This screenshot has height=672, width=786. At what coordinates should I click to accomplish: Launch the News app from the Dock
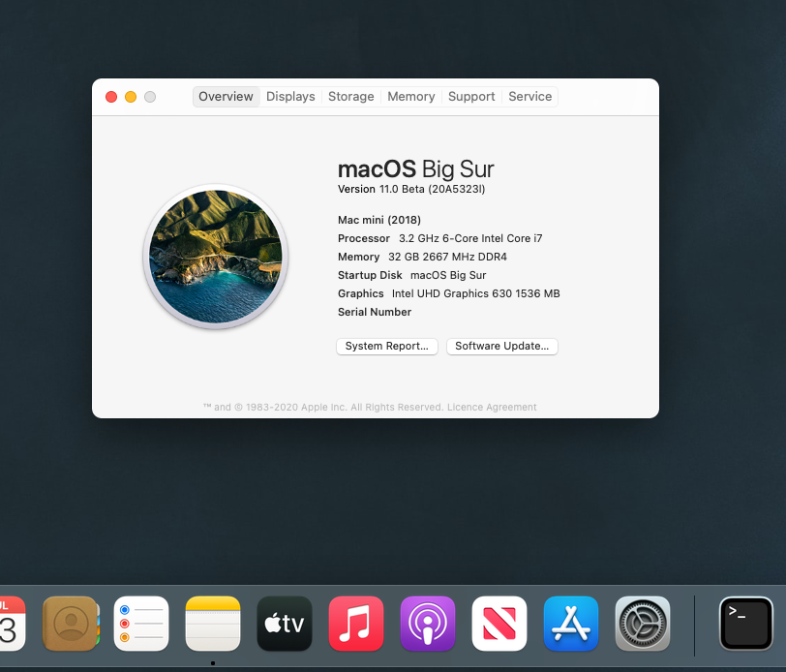[x=499, y=624]
